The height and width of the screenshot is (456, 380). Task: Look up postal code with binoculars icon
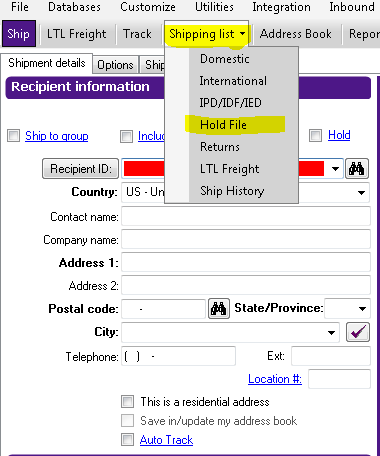(x=219, y=309)
